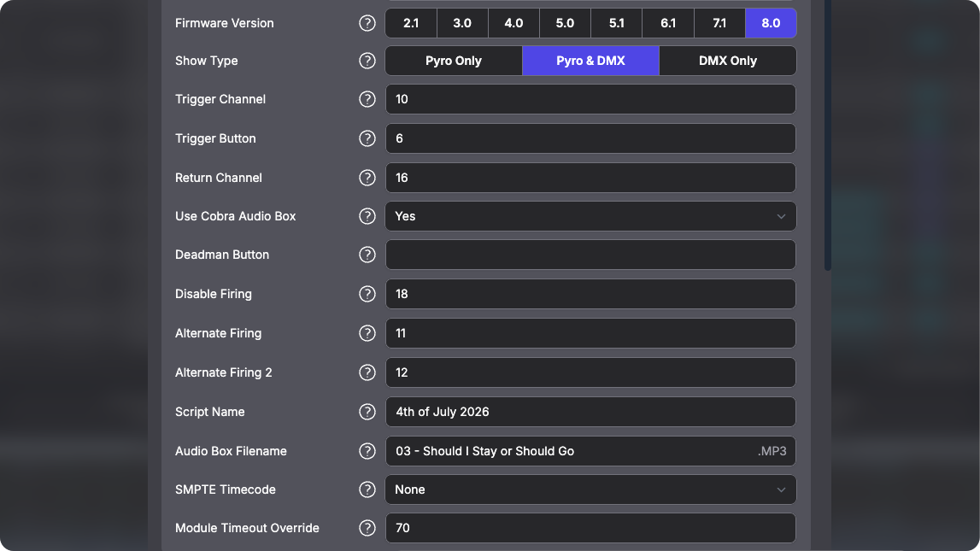Viewport: 980px width, 551px height.
Task: Show help for SMPTE Timecode
Action: pos(367,489)
